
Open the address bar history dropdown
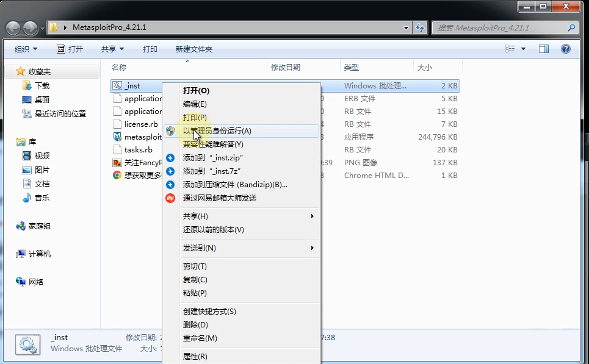click(406, 28)
